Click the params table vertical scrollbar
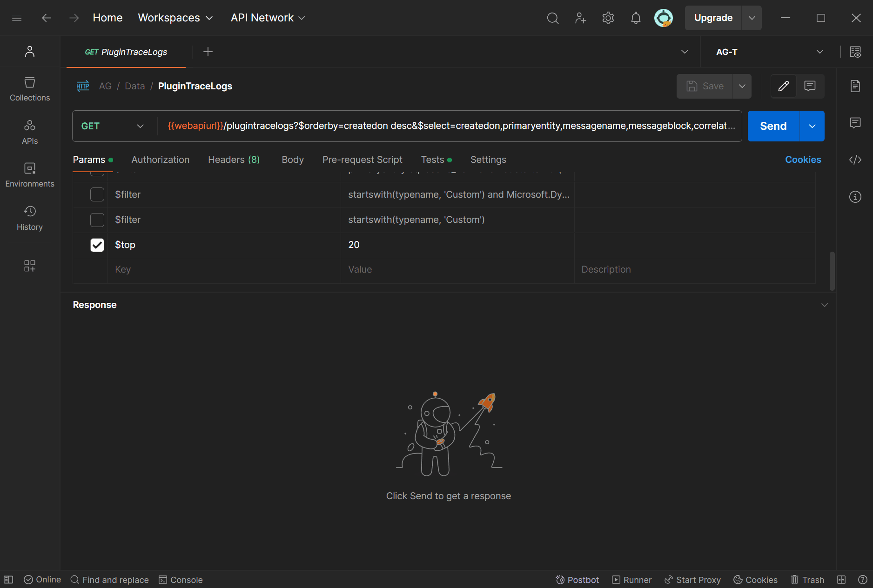 (832, 271)
